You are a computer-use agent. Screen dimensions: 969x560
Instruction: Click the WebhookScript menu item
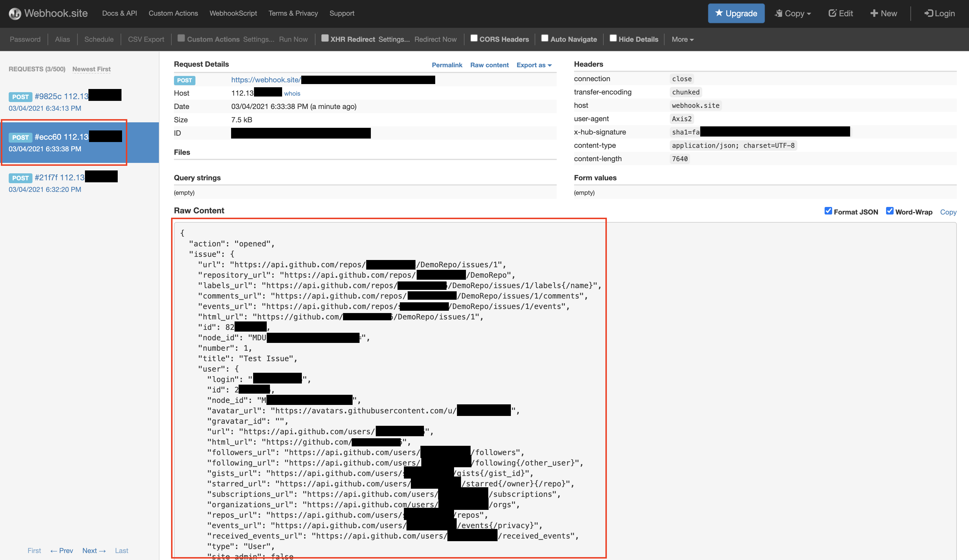tap(233, 13)
